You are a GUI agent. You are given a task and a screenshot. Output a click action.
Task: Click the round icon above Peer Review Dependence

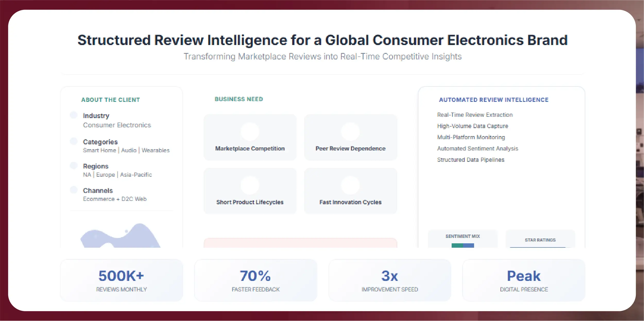(350, 131)
